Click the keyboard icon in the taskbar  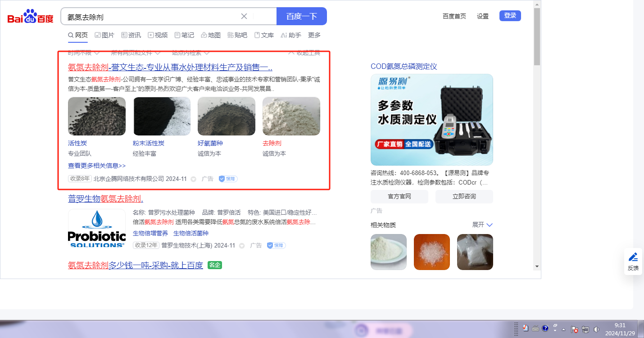tap(535, 329)
